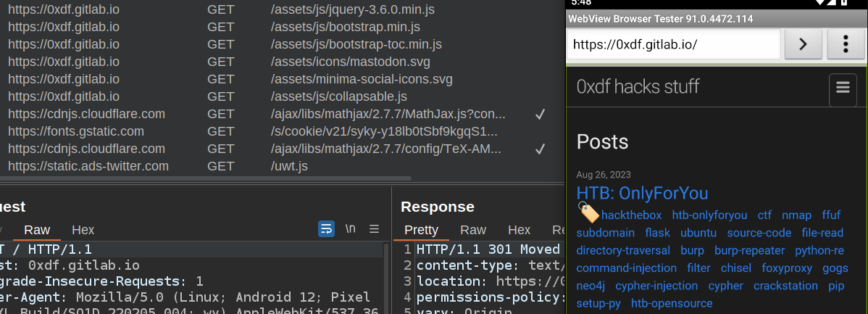Viewport: 868px width, 314px height.
Task: Follow the burp-repeater tag link
Action: pyautogui.click(x=749, y=251)
